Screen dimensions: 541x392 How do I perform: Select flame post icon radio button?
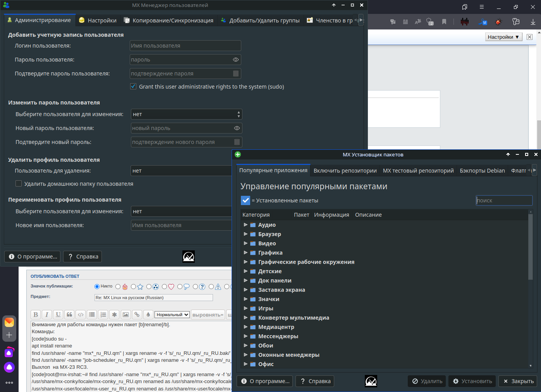coord(118,287)
